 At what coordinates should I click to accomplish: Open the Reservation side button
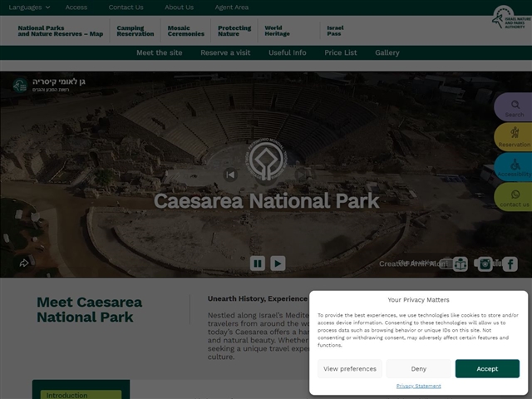pyautogui.click(x=514, y=136)
